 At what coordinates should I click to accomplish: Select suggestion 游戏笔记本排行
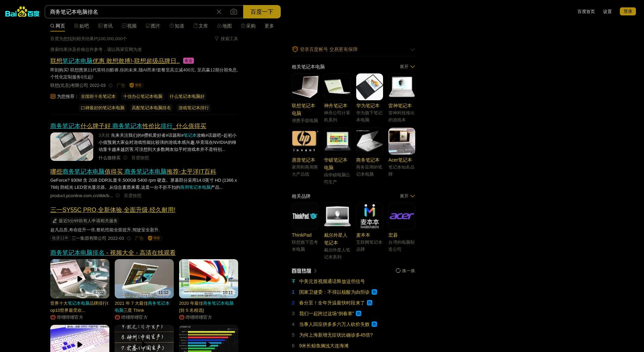click(x=194, y=108)
